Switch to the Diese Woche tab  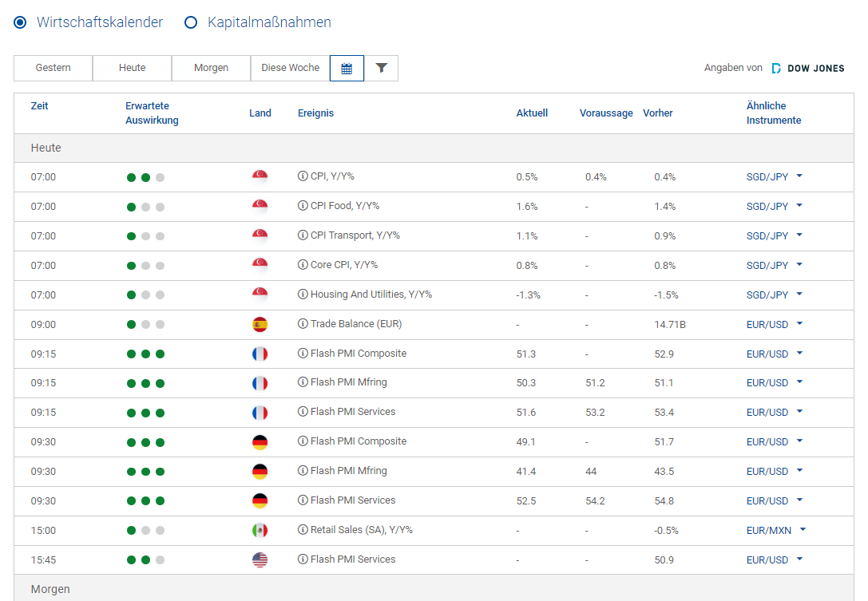coord(290,68)
